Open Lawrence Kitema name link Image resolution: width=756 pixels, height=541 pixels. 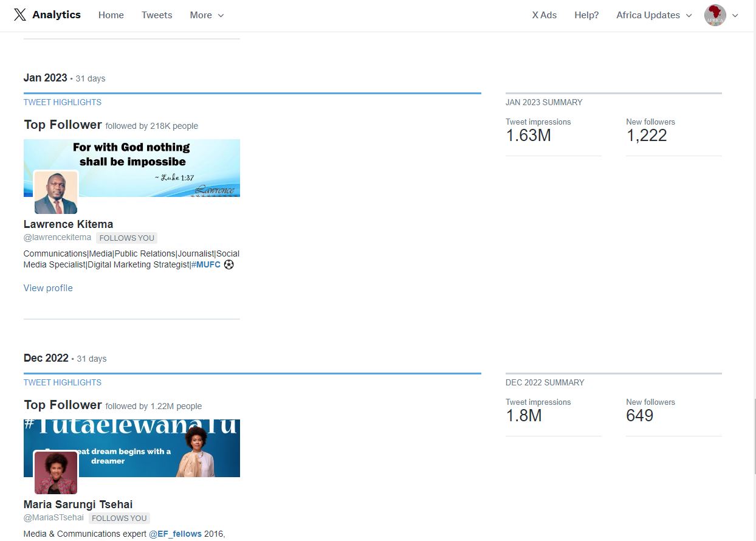click(x=68, y=224)
